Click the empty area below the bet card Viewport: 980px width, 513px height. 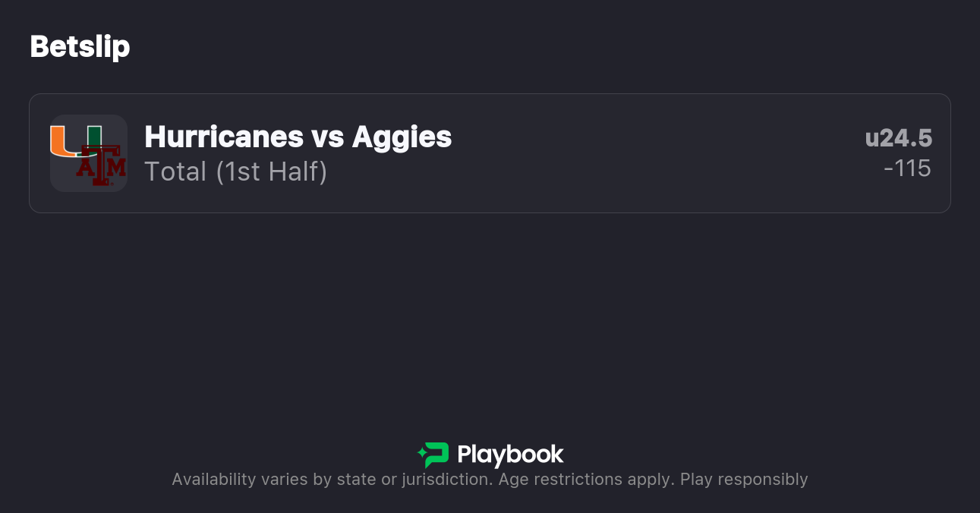click(490, 319)
